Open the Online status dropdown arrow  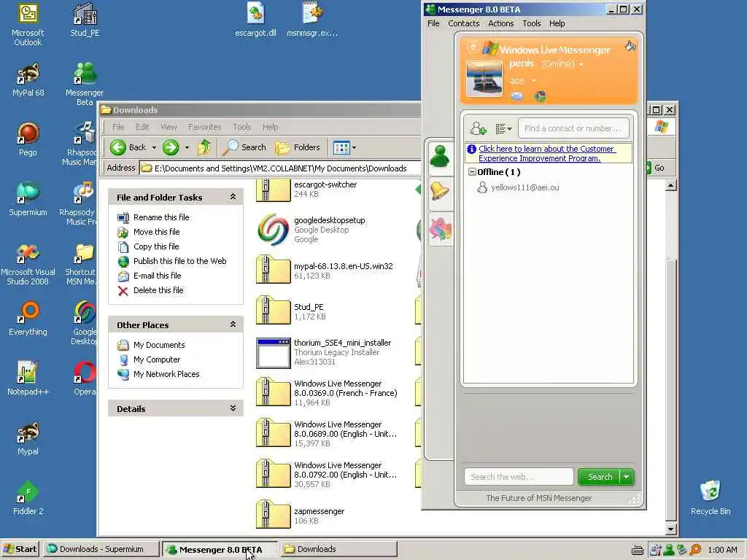coord(581,64)
